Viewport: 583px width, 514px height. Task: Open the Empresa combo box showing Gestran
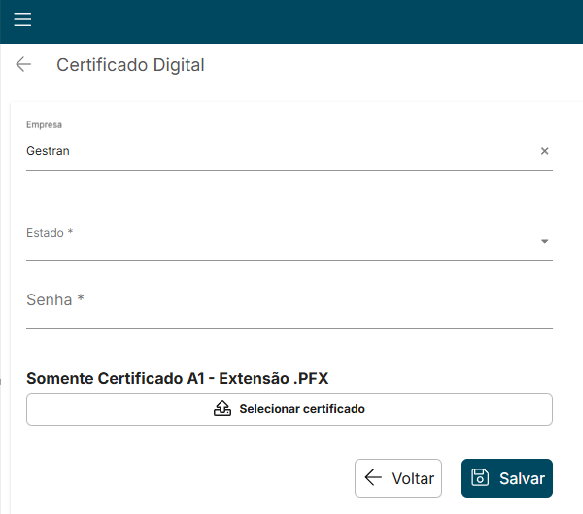(x=289, y=151)
